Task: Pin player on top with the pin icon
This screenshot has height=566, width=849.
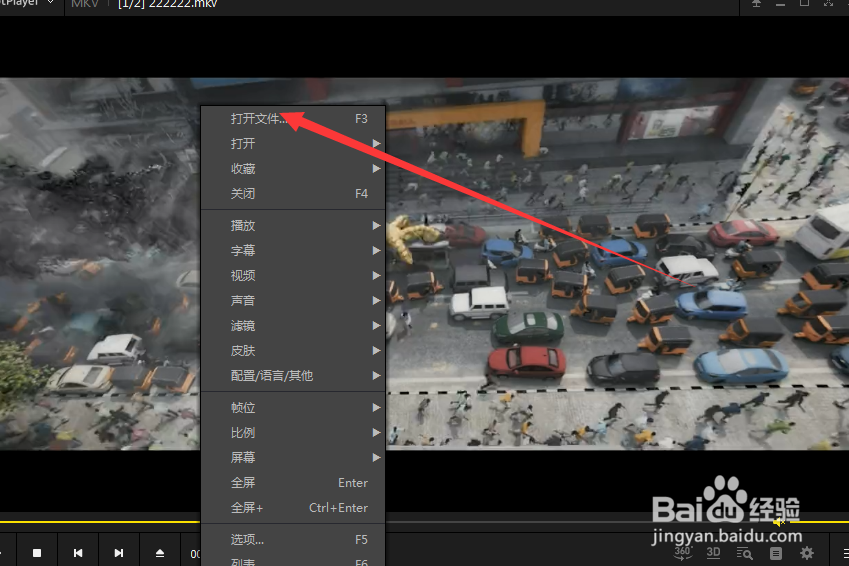Action: (x=756, y=3)
